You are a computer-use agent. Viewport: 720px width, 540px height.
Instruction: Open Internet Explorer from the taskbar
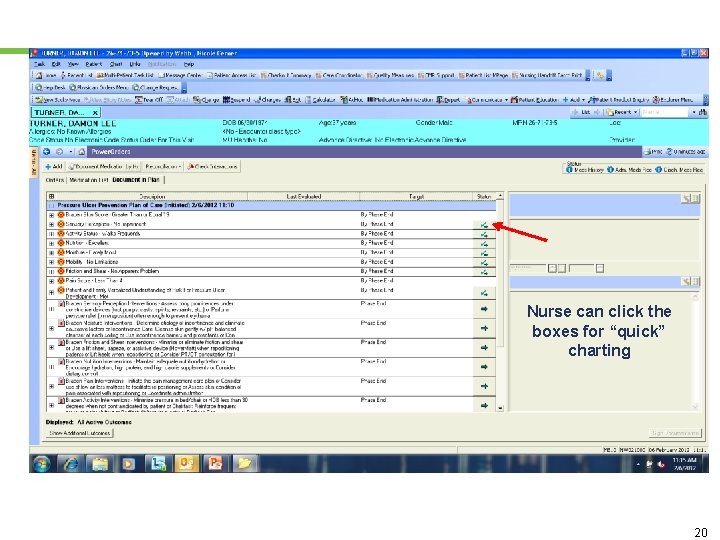[71, 464]
